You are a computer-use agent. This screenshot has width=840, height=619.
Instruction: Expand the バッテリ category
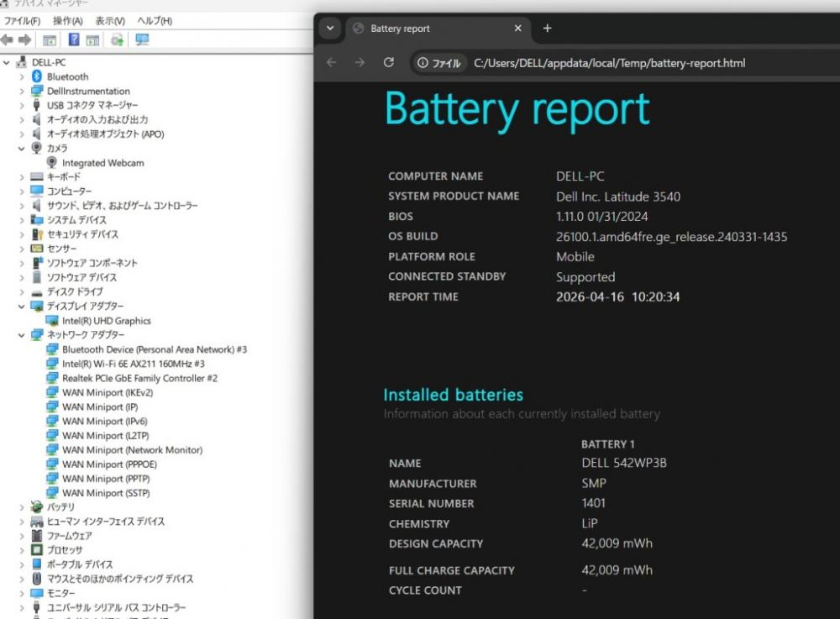tap(22, 507)
